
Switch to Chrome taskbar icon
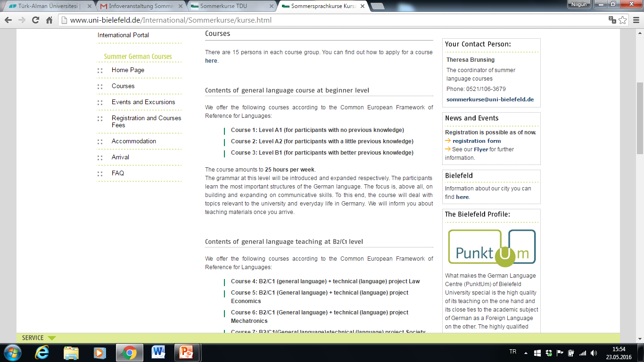pos(129,352)
